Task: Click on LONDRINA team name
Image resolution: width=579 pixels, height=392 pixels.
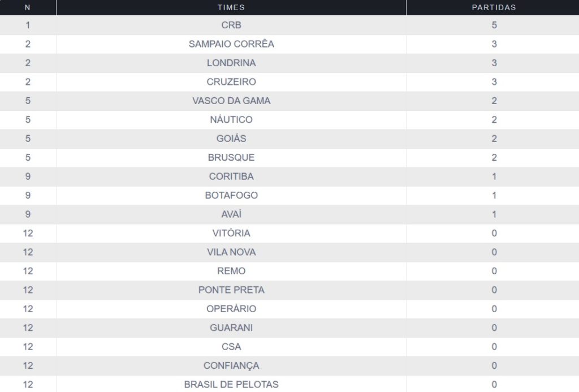Action: 231,63
